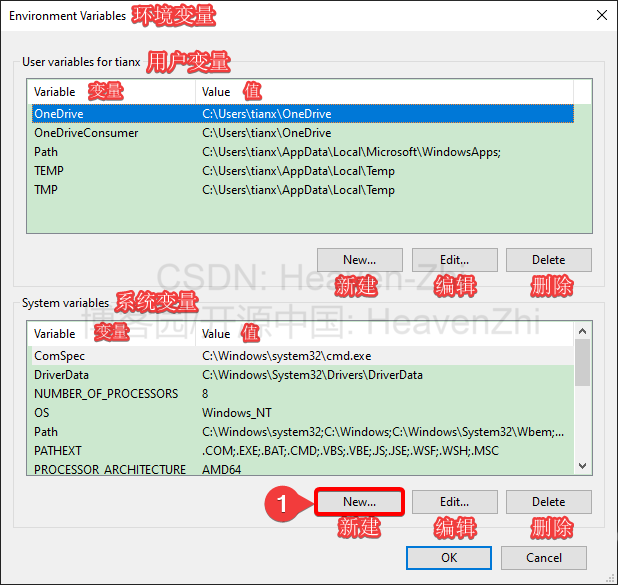The width and height of the screenshot is (618, 585).
Task: Select the TMP user variable
Action: (x=303, y=190)
